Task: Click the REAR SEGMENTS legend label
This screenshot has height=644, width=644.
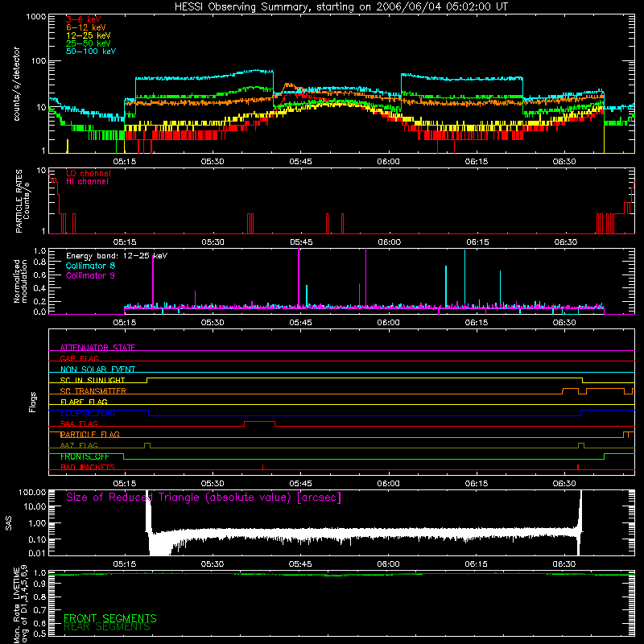Action: click(x=107, y=627)
